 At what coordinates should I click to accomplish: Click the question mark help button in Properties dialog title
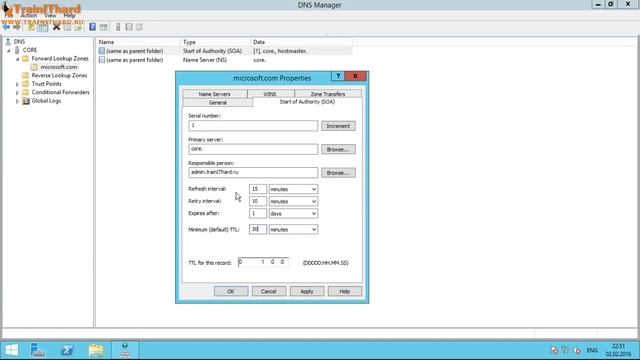coord(338,76)
